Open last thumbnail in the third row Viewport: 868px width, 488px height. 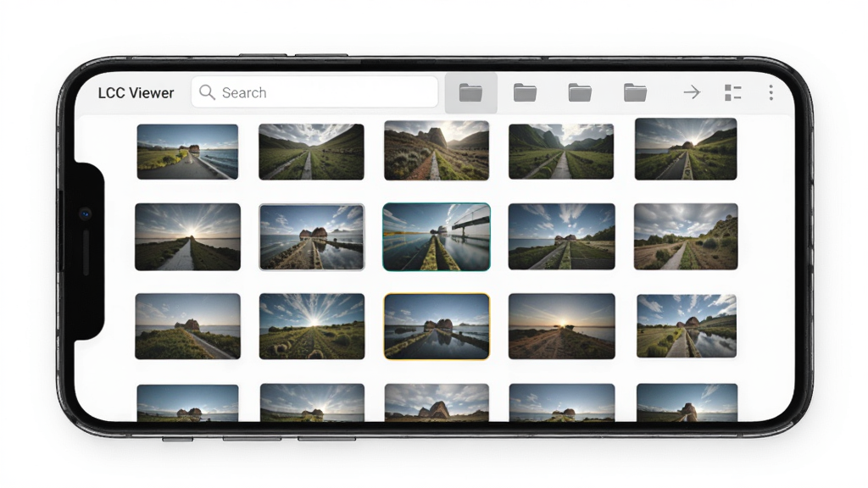click(687, 326)
